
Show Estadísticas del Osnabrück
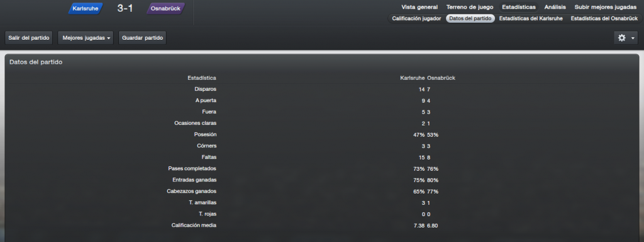(x=604, y=18)
